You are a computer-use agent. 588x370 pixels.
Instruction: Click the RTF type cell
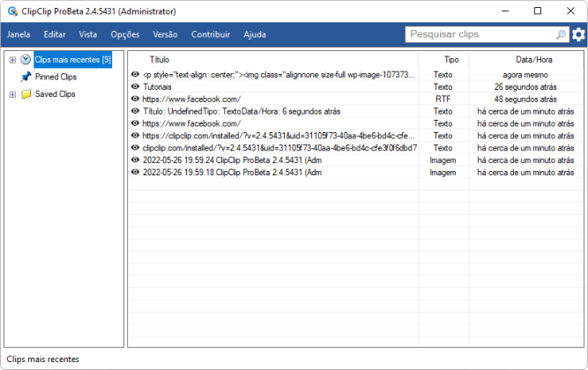tap(443, 99)
